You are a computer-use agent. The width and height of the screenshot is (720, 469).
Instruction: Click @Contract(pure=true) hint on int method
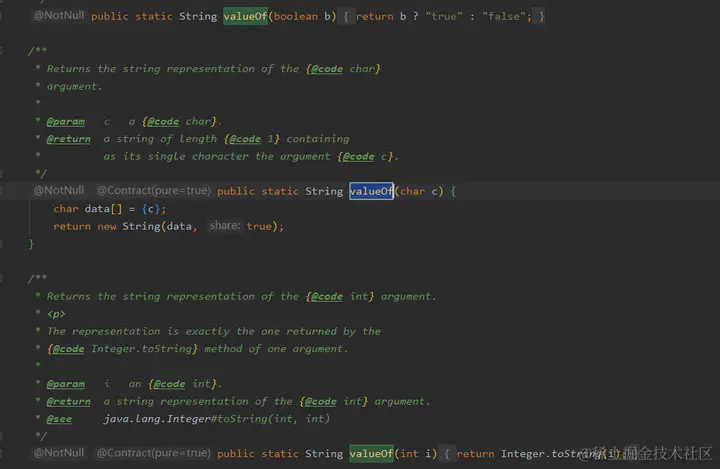click(153, 453)
